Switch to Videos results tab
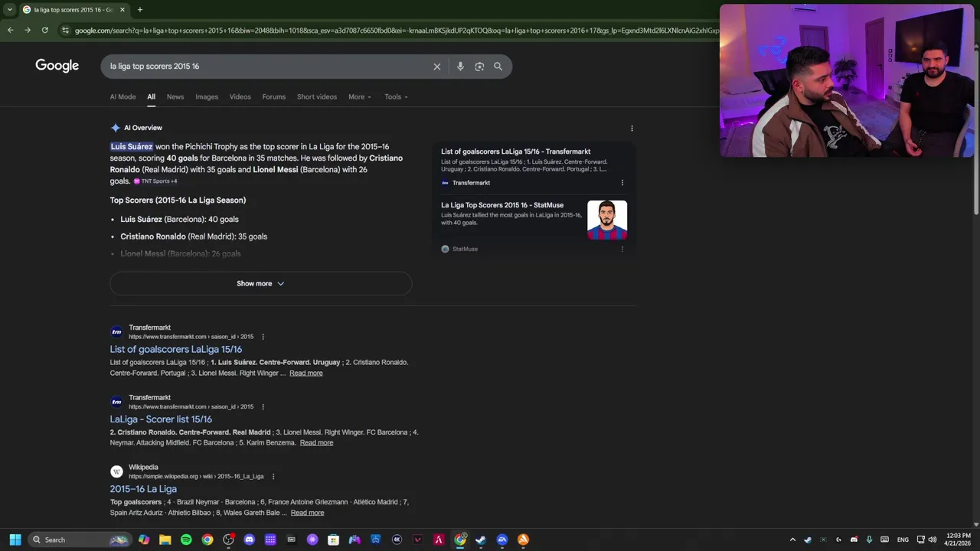This screenshot has width=980, height=551. pos(240,97)
